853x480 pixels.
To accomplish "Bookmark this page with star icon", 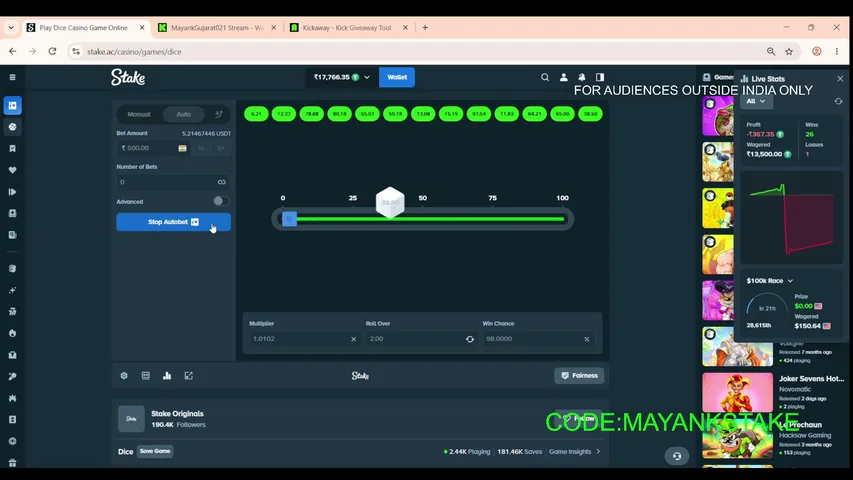I will [x=789, y=51].
